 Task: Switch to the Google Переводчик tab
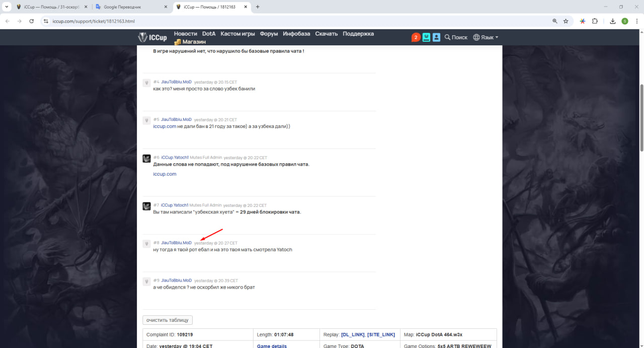[x=132, y=7]
